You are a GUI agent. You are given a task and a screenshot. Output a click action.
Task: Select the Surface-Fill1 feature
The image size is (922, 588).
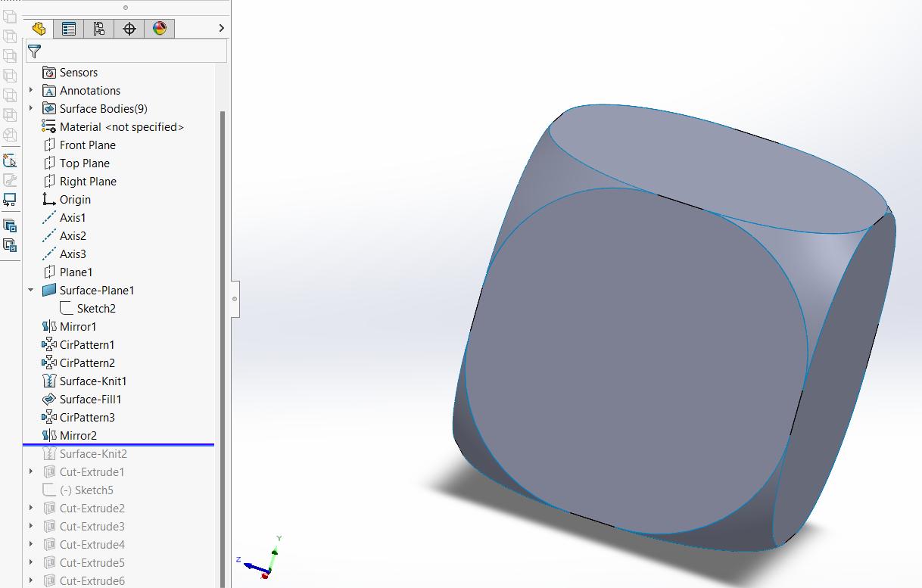82,400
